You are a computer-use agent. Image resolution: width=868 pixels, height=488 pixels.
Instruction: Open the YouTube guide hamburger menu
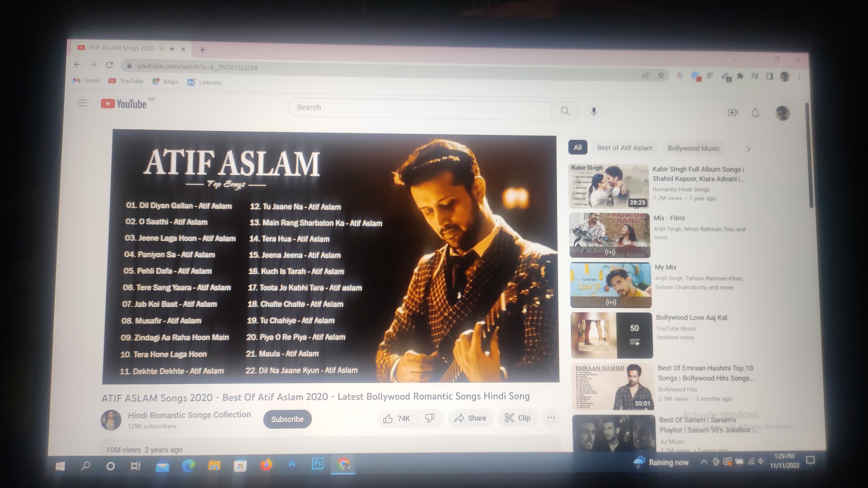pyautogui.click(x=82, y=103)
